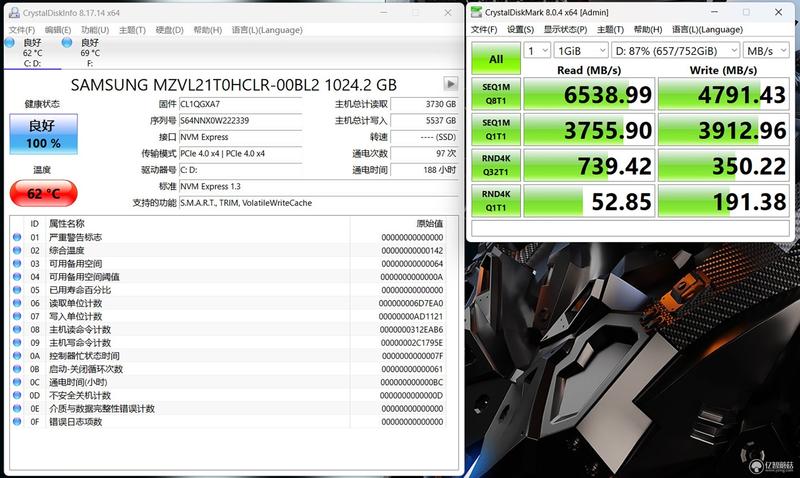
Task: Open unit dropdown showing MB/s
Action: [x=766, y=51]
